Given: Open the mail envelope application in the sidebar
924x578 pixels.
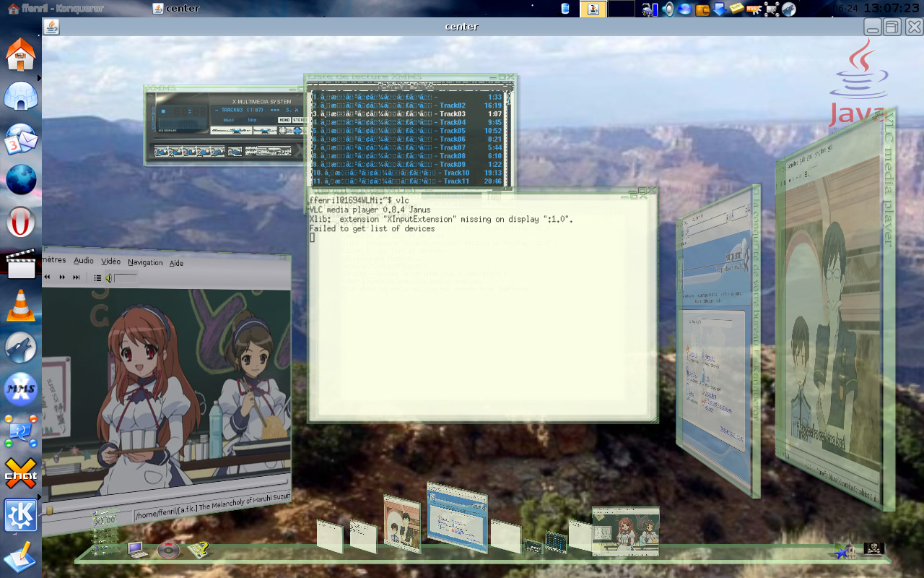Looking at the screenshot, I should point(21,139).
